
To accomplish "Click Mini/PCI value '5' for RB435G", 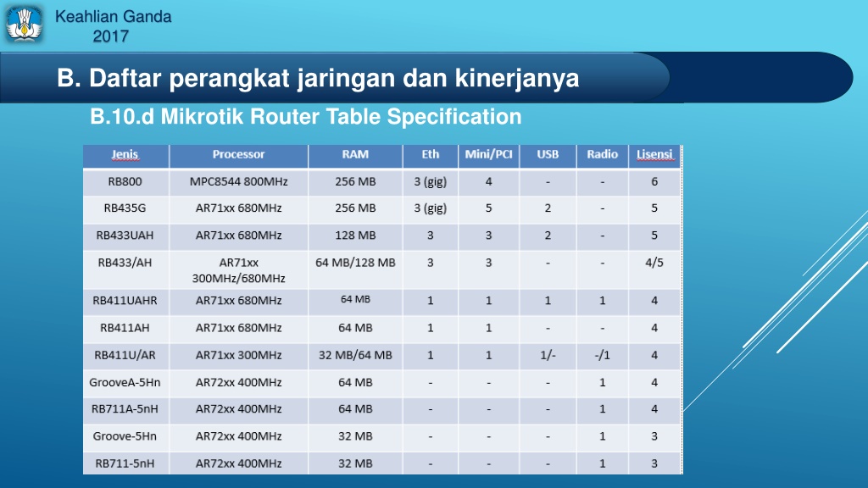I will tap(489, 208).
